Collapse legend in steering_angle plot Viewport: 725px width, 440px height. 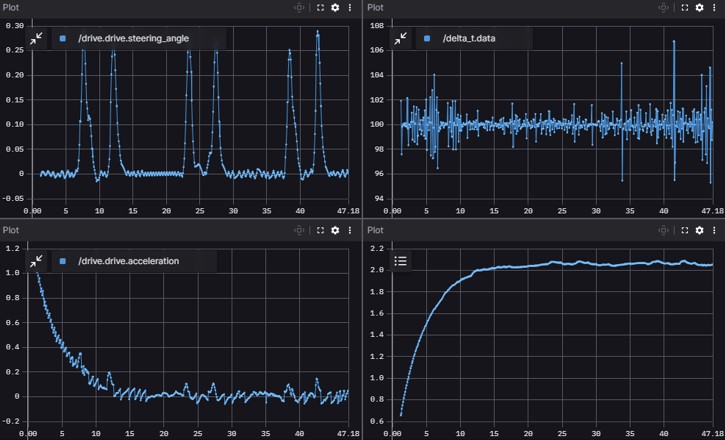pyautogui.click(x=36, y=38)
